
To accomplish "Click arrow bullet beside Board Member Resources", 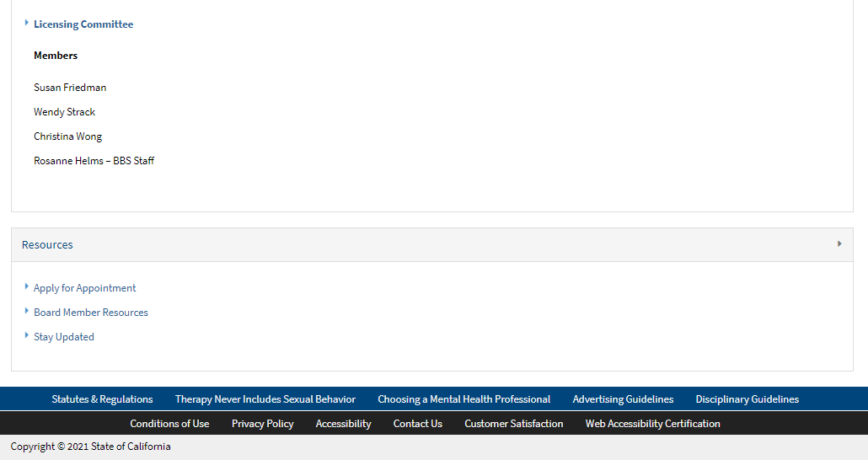I will [x=27, y=311].
